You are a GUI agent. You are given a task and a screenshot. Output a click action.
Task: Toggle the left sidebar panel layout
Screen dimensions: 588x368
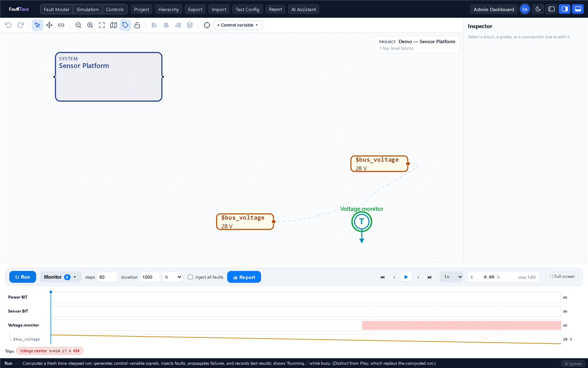(x=552, y=9)
